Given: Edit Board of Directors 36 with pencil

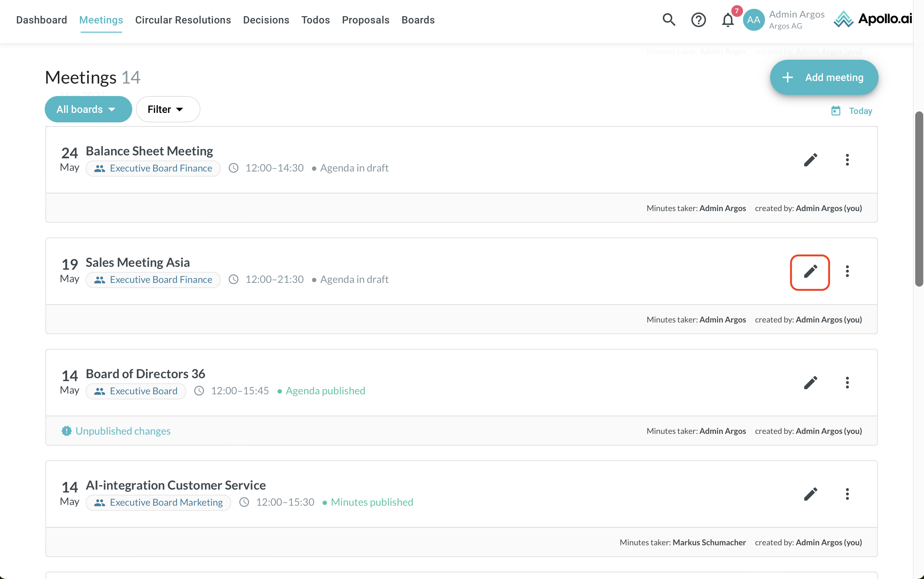Looking at the screenshot, I should pos(810,383).
